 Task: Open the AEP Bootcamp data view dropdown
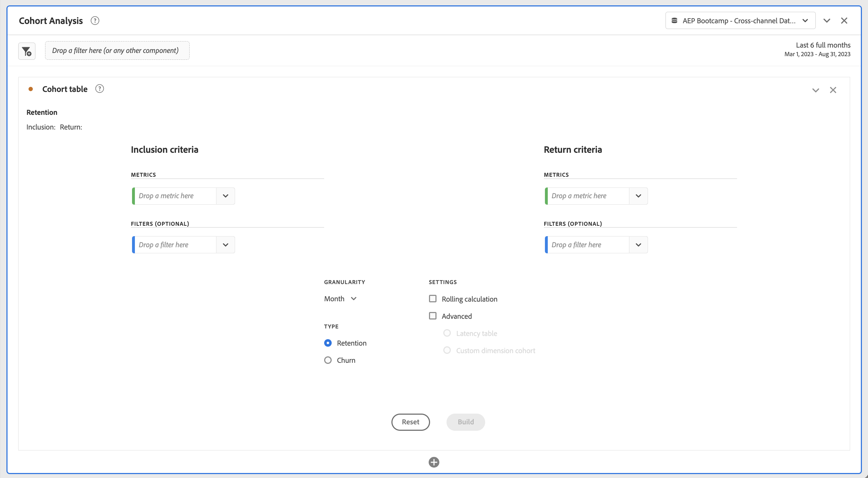point(740,21)
